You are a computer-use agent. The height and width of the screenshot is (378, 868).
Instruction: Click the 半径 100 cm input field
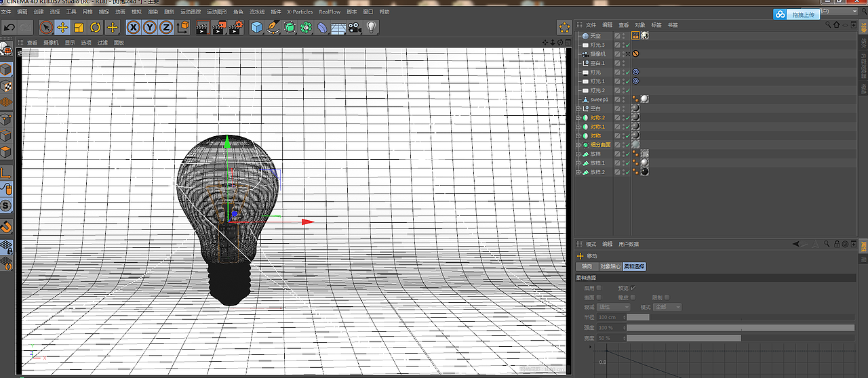(611, 317)
